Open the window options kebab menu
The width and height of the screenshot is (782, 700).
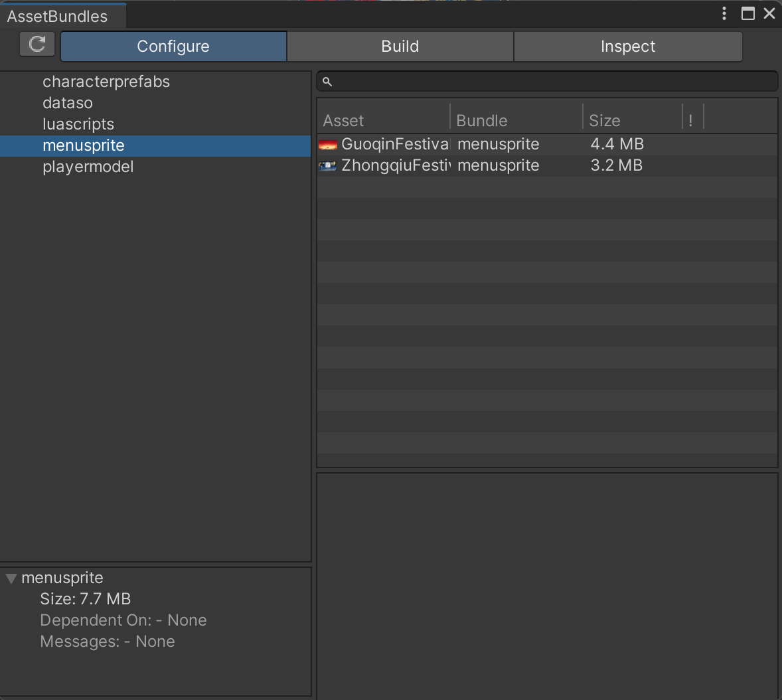tap(724, 13)
